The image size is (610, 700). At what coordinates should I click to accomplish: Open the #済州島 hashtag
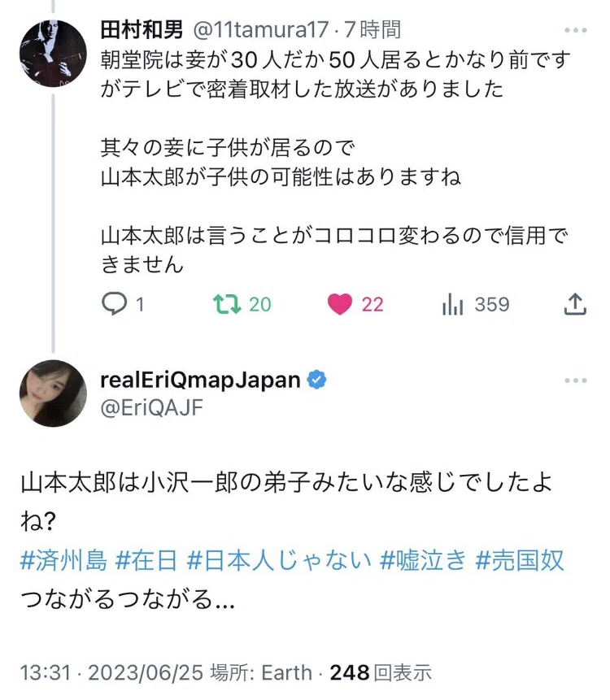pos(64,561)
